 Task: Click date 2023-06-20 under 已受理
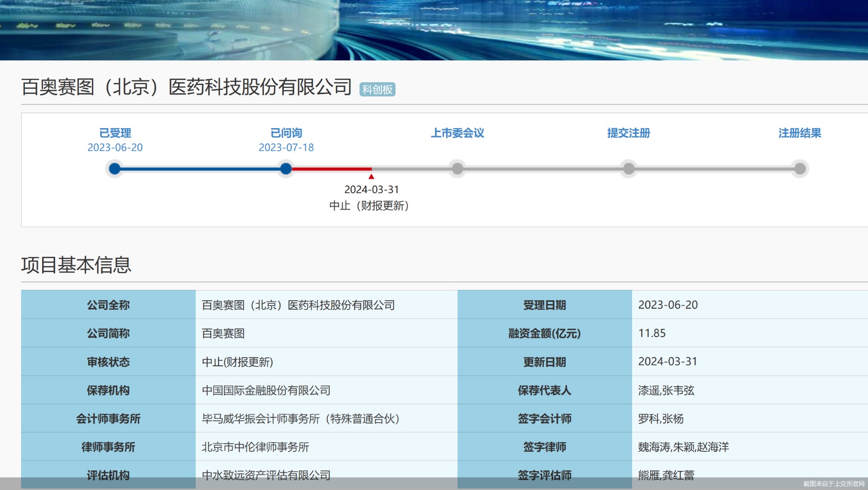[115, 147]
